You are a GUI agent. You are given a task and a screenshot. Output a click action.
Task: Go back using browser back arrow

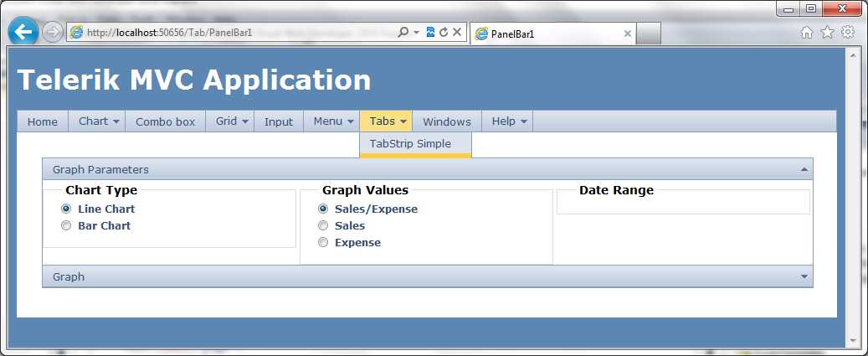(23, 32)
